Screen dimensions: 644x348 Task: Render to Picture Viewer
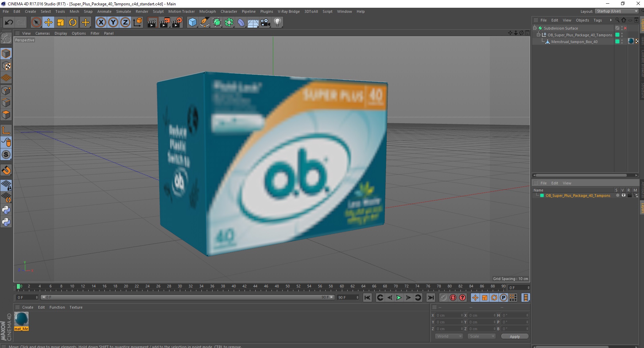[x=165, y=23]
